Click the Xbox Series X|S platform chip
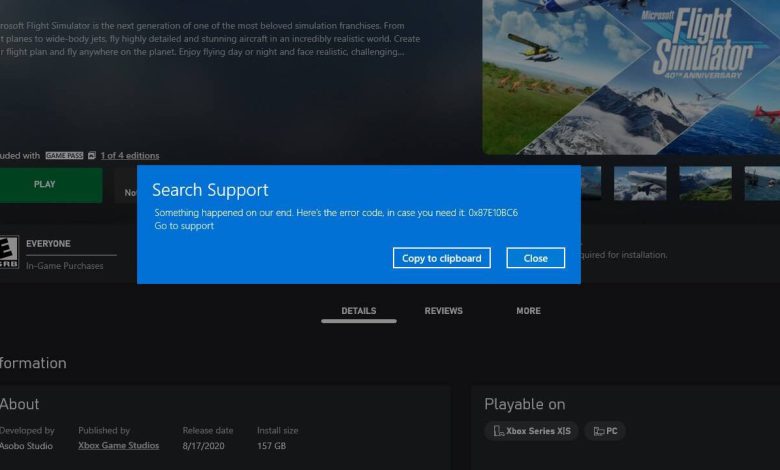Viewport: 780px width, 470px height. click(x=531, y=431)
